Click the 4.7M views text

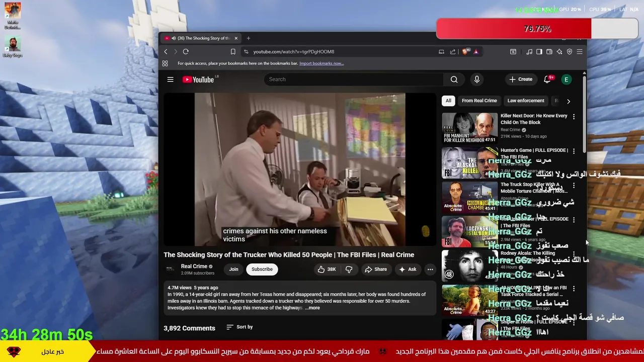click(x=180, y=288)
